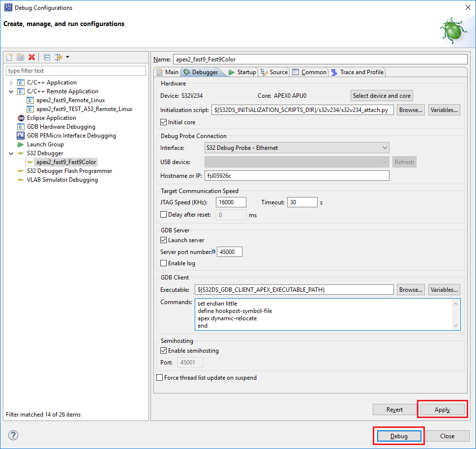Select apex2_fast9_TEST_A53_Remote_Linux configuration

coord(85,109)
